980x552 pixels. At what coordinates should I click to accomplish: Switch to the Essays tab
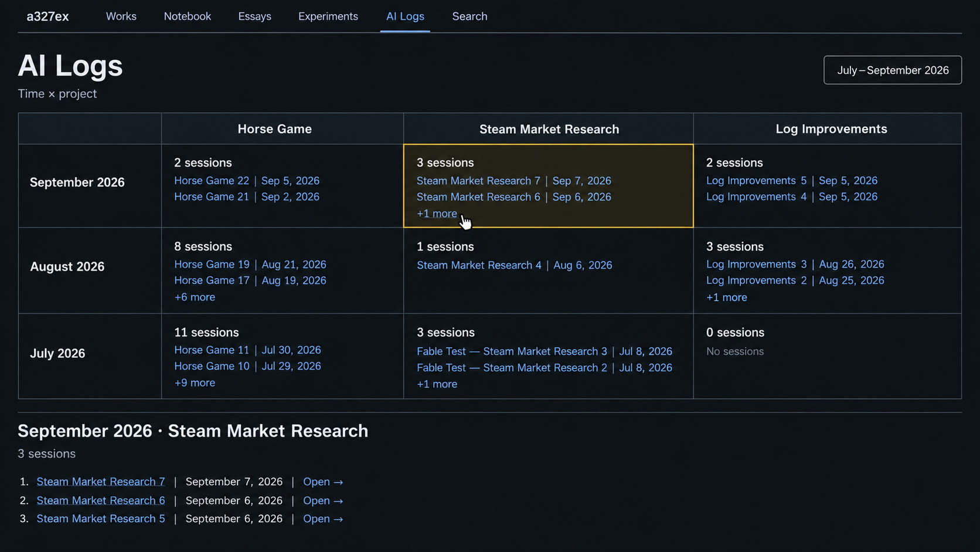click(255, 16)
